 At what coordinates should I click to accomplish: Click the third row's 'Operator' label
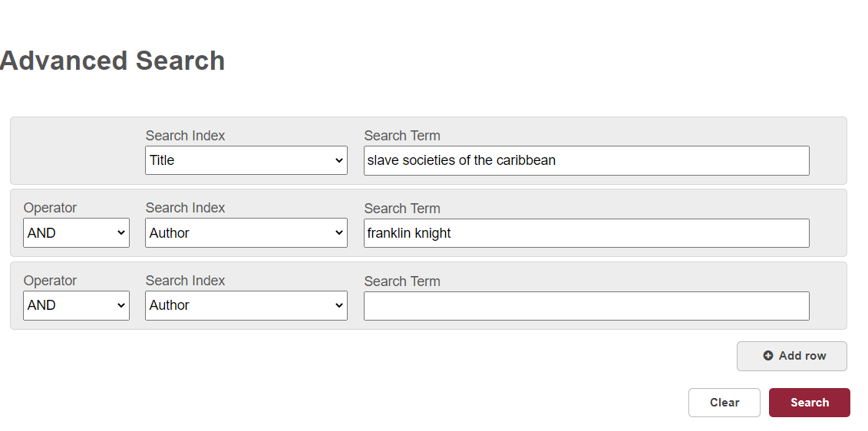(50, 281)
